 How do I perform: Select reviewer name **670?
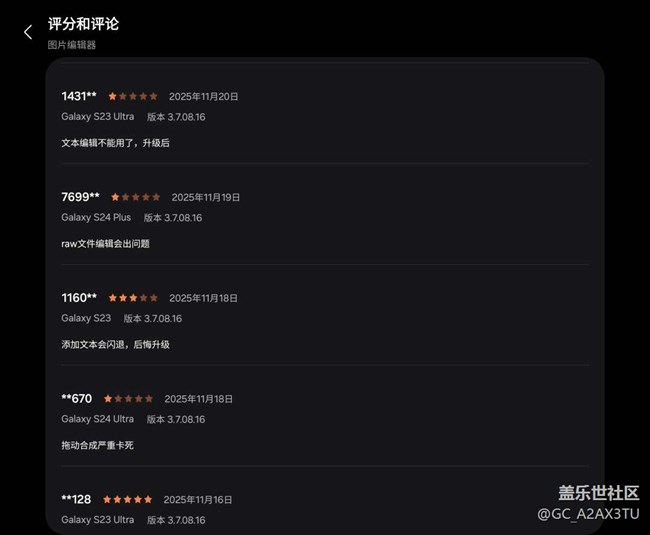[x=76, y=399]
